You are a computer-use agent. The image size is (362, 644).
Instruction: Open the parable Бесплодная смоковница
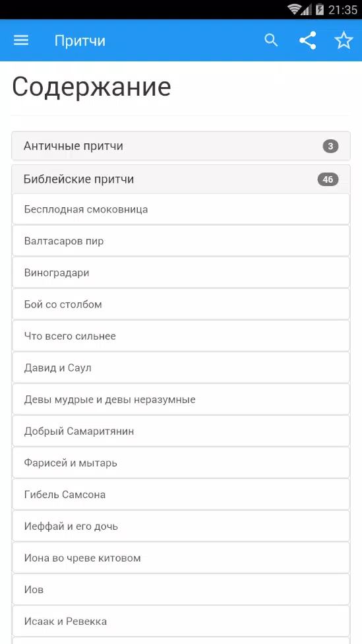pyautogui.click(x=181, y=209)
